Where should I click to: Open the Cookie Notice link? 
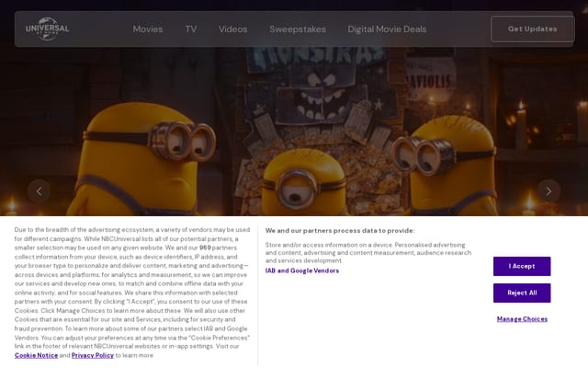(x=37, y=355)
